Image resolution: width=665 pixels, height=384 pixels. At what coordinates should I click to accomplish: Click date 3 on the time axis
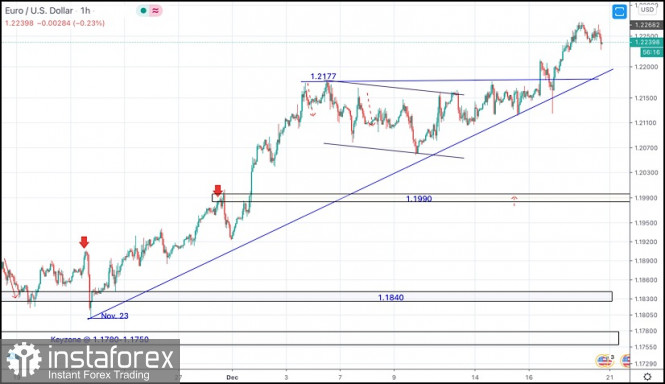coord(286,377)
